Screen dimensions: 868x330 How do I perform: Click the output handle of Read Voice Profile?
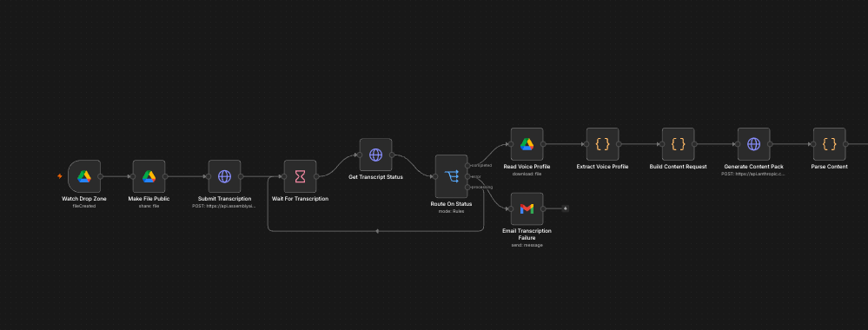pos(543,144)
